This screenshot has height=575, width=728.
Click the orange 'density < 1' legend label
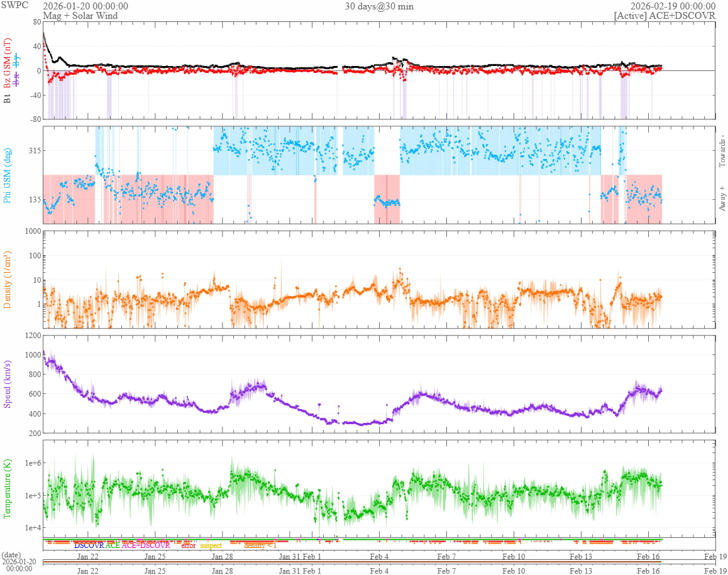coord(260,545)
